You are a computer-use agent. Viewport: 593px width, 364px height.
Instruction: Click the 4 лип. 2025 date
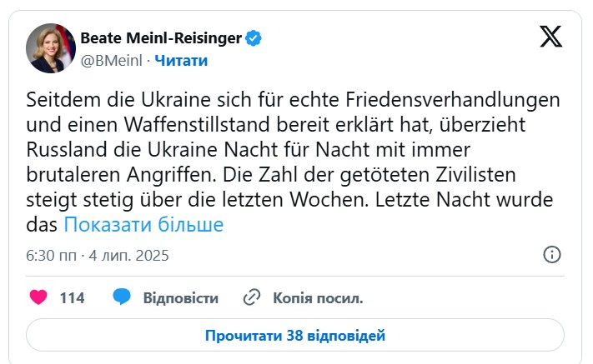click(128, 256)
